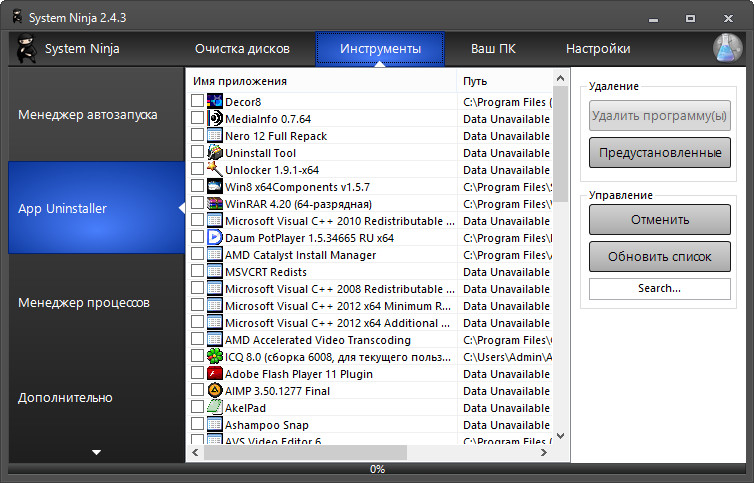Check the Adobe Flash Player 11 Plugin checkbox

coord(197,372)
